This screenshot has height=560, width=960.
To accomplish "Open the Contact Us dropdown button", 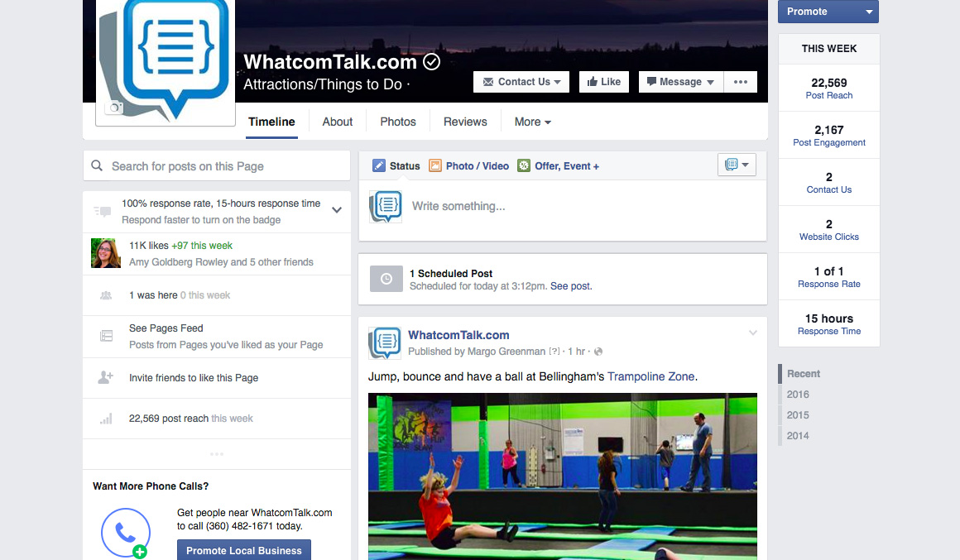I will (521, 82).
